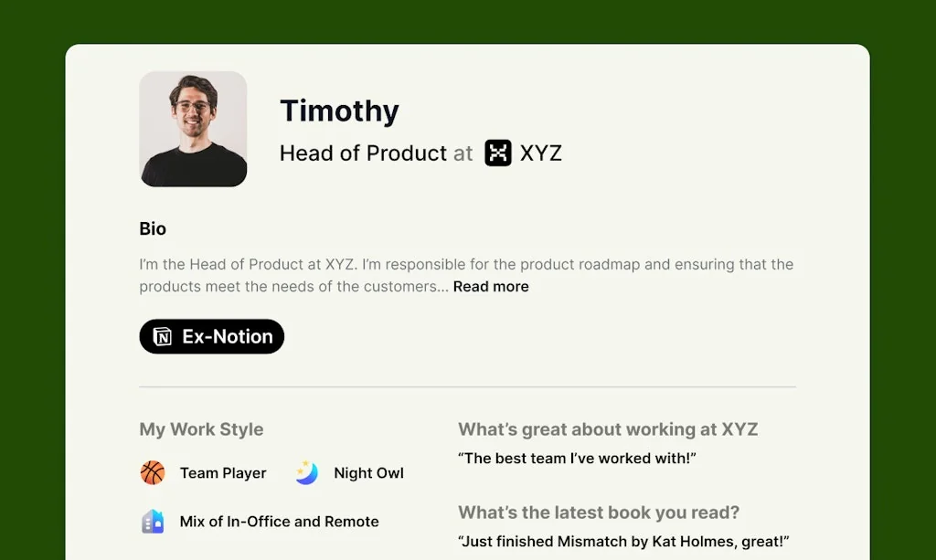The height and width of the screenshot is (560, 936).
Task: Click the XYZ company name
Action: 541,153
